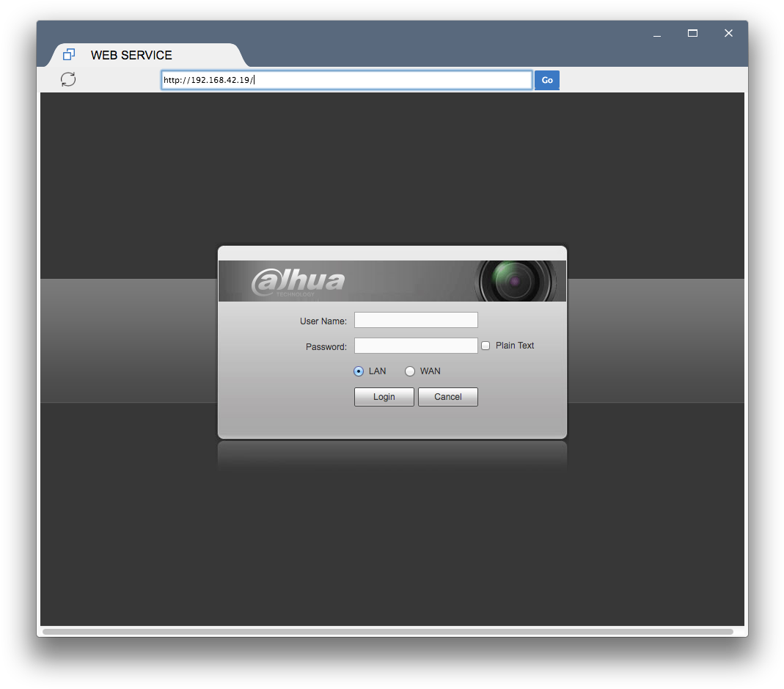
Task: Click the URL address field
Action: point(346,80)
